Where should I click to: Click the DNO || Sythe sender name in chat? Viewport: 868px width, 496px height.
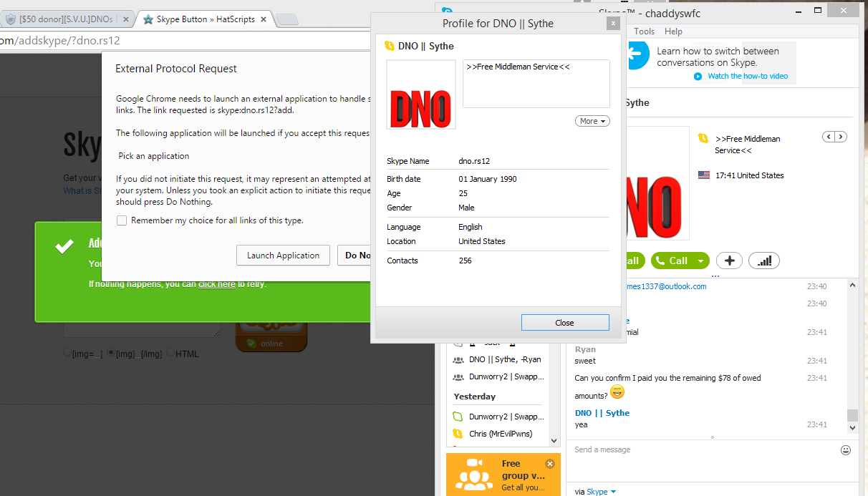[x=602, y=413]
